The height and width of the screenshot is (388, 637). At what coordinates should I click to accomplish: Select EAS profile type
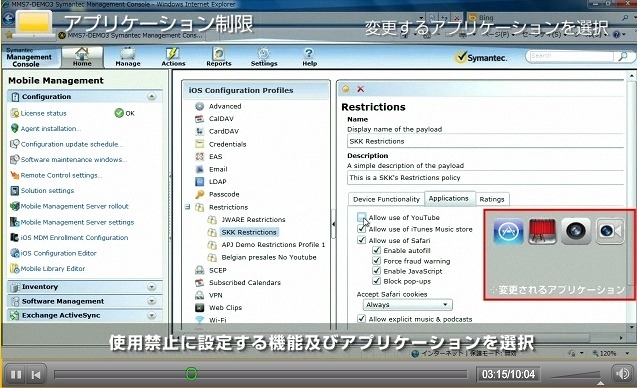tap(215, 156)
